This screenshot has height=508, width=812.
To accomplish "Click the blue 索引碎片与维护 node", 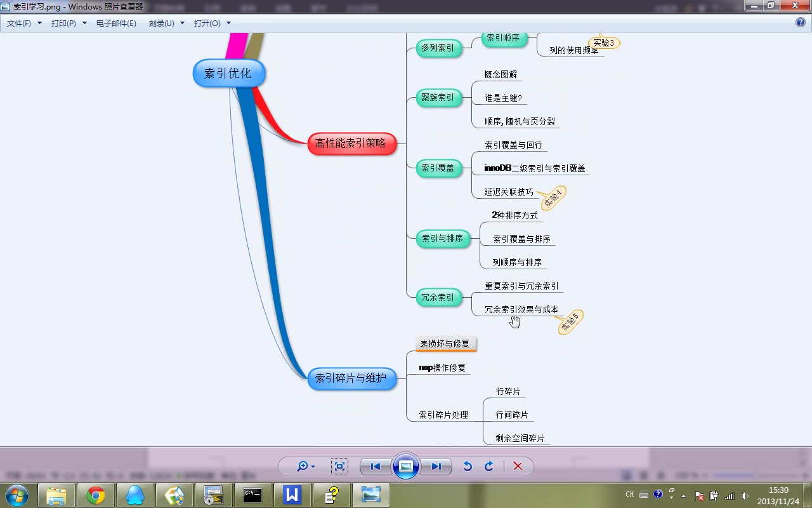I will pos(351,378).
